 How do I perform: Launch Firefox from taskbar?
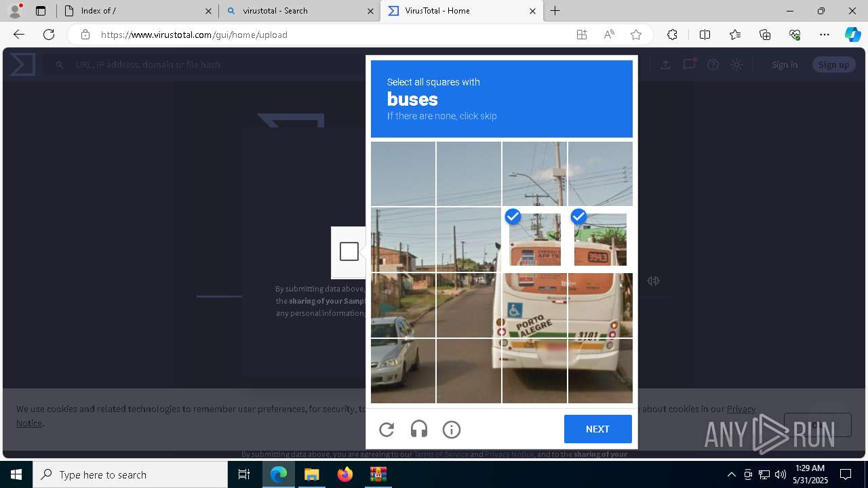coord(345,474)
